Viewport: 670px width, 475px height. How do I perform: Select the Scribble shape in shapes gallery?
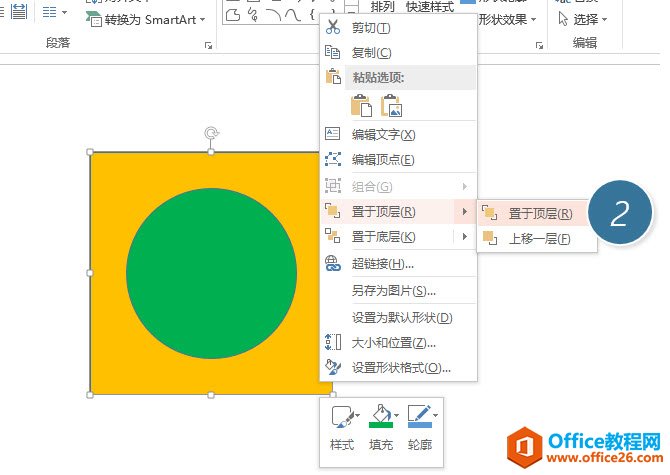[253, 15]
